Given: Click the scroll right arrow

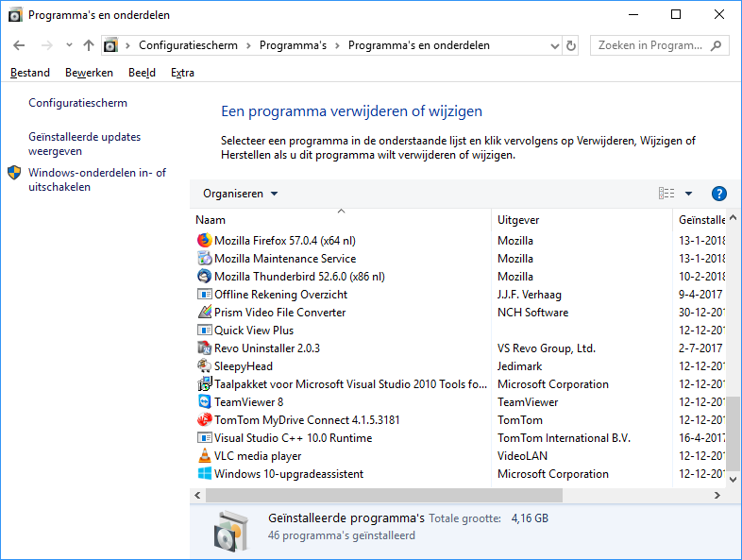Looking at the screenshot, I should [x=717, y=495].
